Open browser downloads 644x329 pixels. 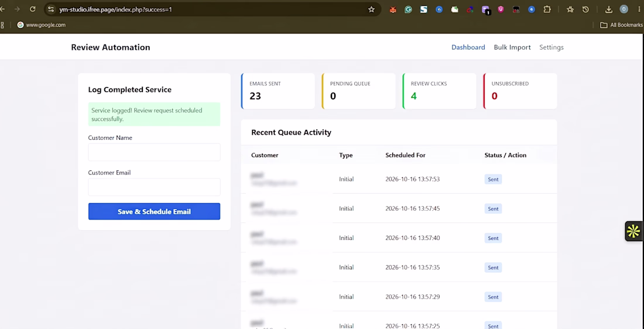(x=609, y=9)
